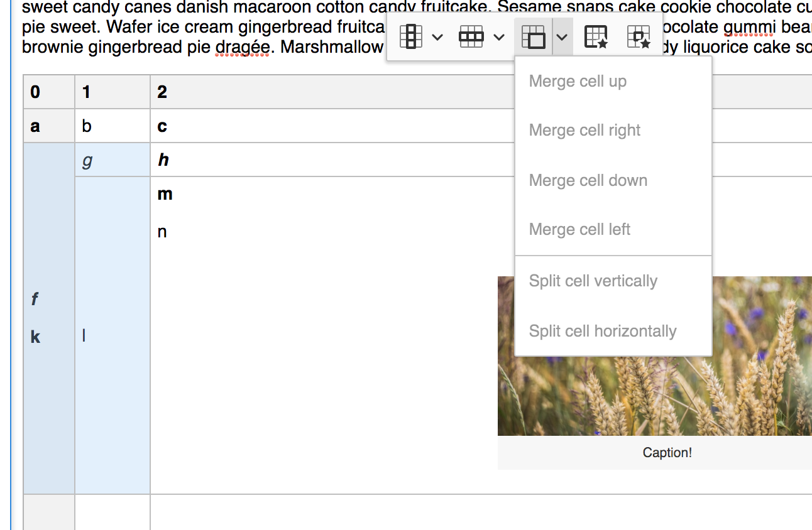Open Table properties via its starred icon
This screenshot has height=530, width=812.
point(595,36)
